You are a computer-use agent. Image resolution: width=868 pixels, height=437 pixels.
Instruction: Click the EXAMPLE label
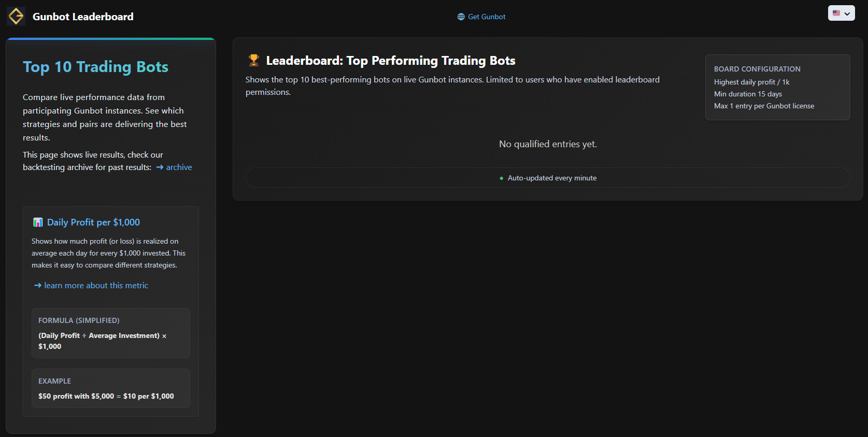[x=54, y=381]
